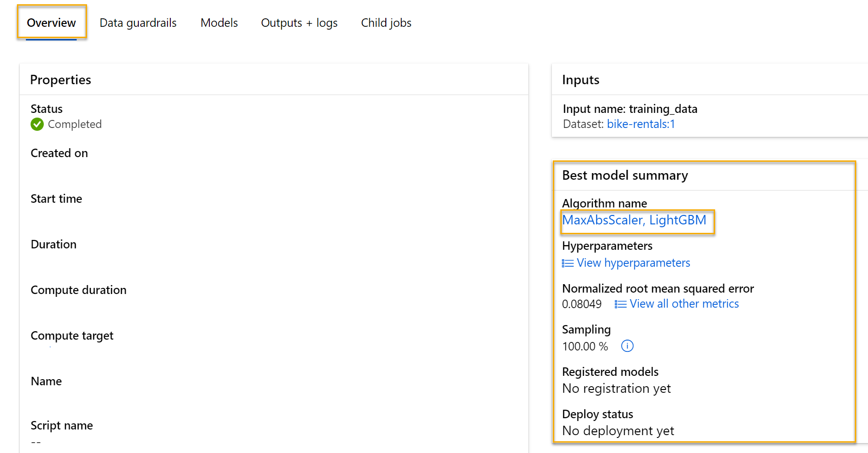Click the Deploy status label
Screen dimensions: 868x453
pyautogui.click(x=597, y=414)
